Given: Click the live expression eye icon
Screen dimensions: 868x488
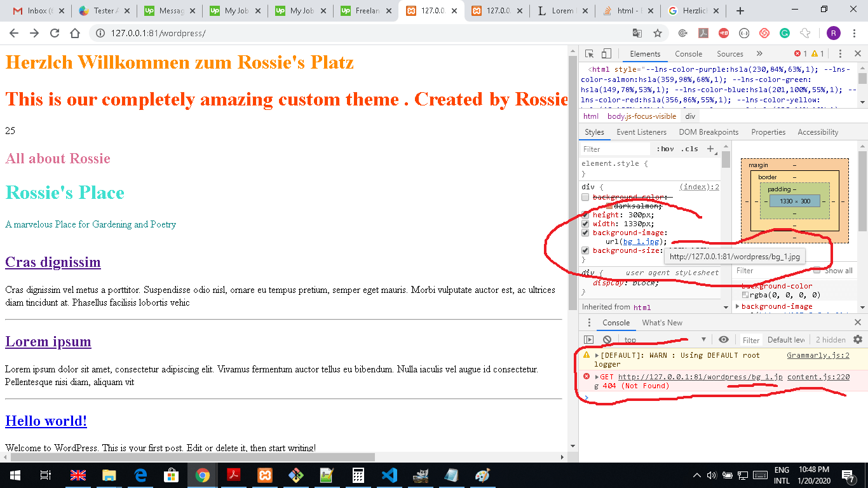Looking at the screenshot, I should tap(724, 340).
